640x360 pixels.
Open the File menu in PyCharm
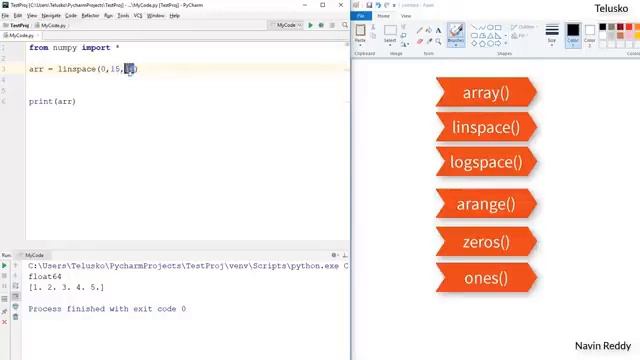pyautogui.click(x=5, y=16)
